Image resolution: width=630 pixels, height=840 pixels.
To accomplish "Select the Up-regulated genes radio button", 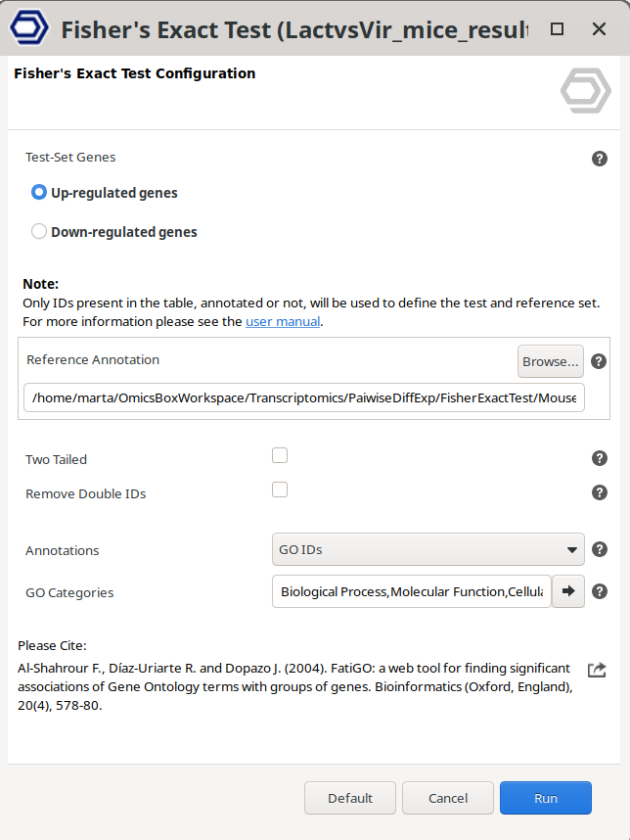I will click(39, 193).
